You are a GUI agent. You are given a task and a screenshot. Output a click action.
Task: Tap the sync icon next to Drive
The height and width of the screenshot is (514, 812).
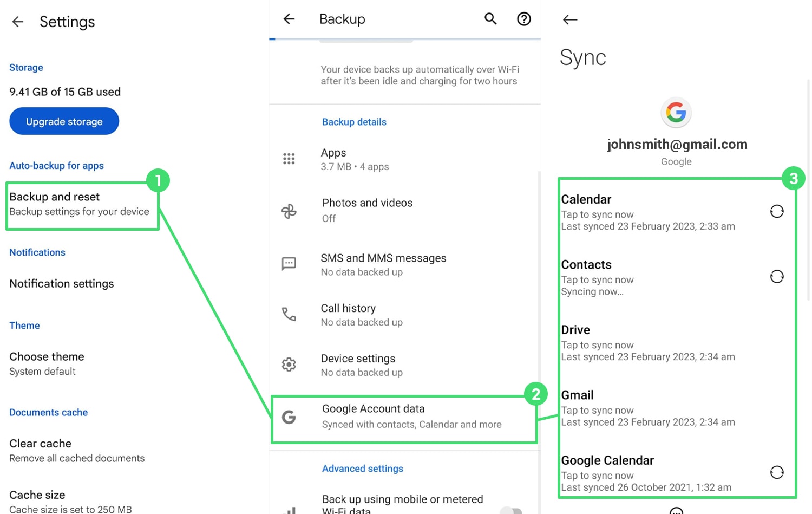tap(777, 342)
